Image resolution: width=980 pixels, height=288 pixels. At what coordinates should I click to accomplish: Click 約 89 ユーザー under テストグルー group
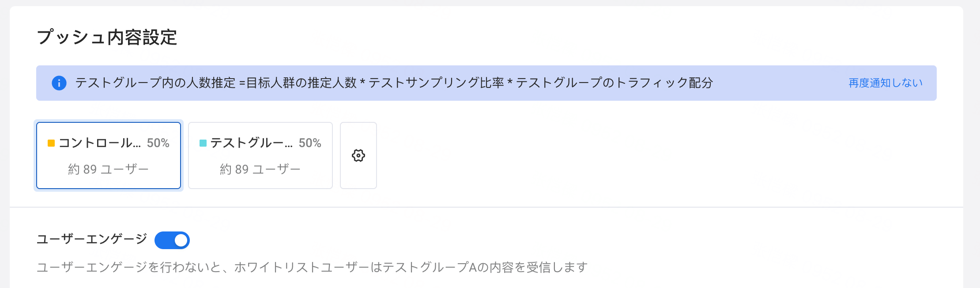click(x=260, y=169)
